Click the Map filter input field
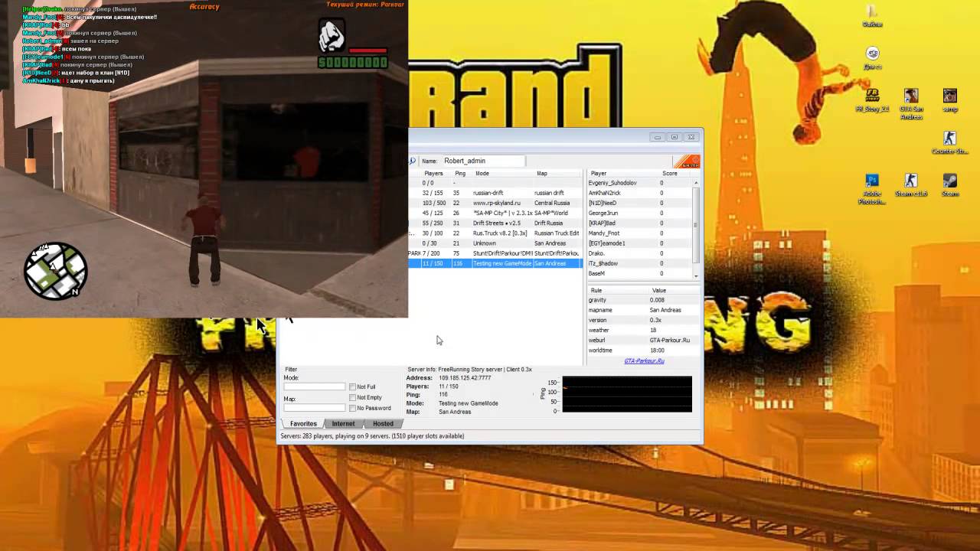 point(315,408)
